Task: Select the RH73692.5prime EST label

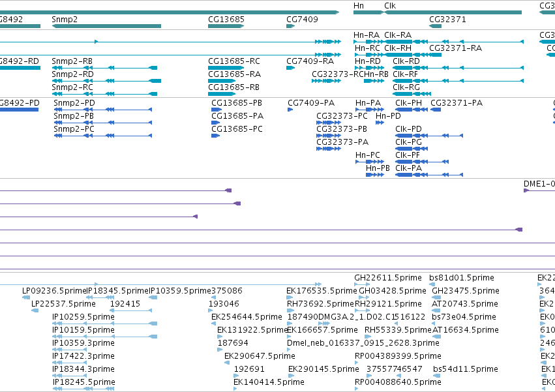Action: (320, 304)
